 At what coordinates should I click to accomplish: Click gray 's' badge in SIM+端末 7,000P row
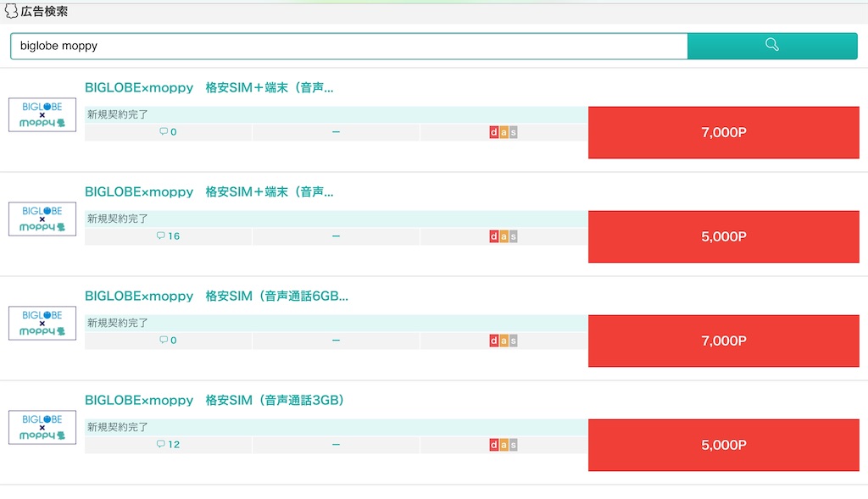click(513, 132)
